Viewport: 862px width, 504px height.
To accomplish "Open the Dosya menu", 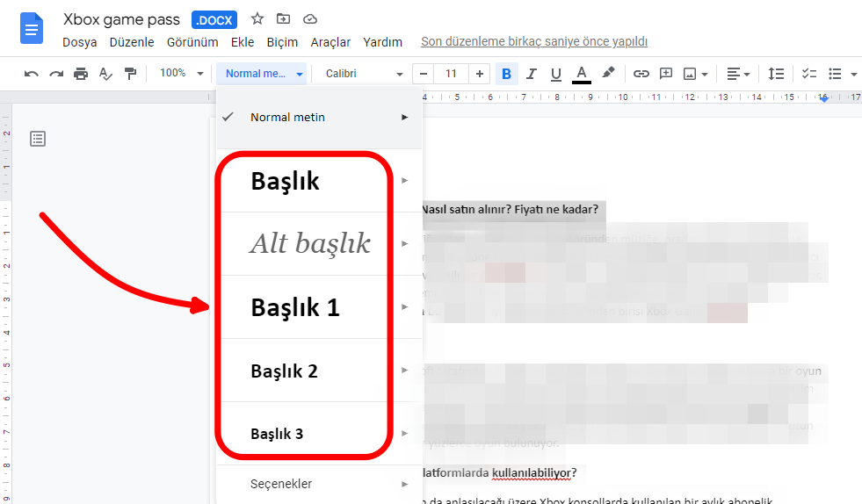I will tap(80, 42).
